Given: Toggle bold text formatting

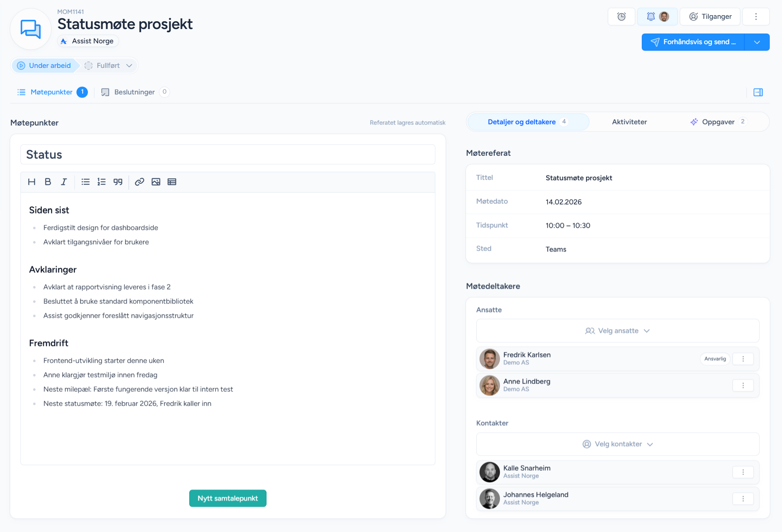Looking at the screenshot, I should [48, 182].
